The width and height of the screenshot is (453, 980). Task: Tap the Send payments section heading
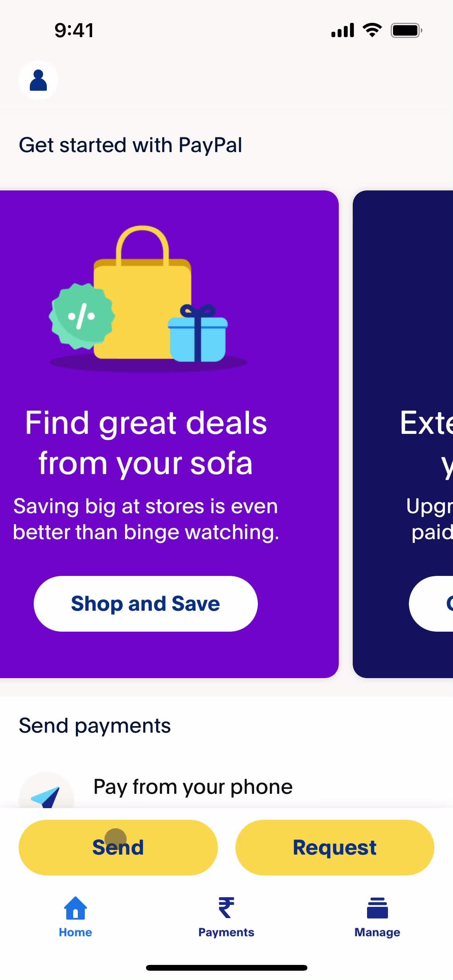[94, 725]
